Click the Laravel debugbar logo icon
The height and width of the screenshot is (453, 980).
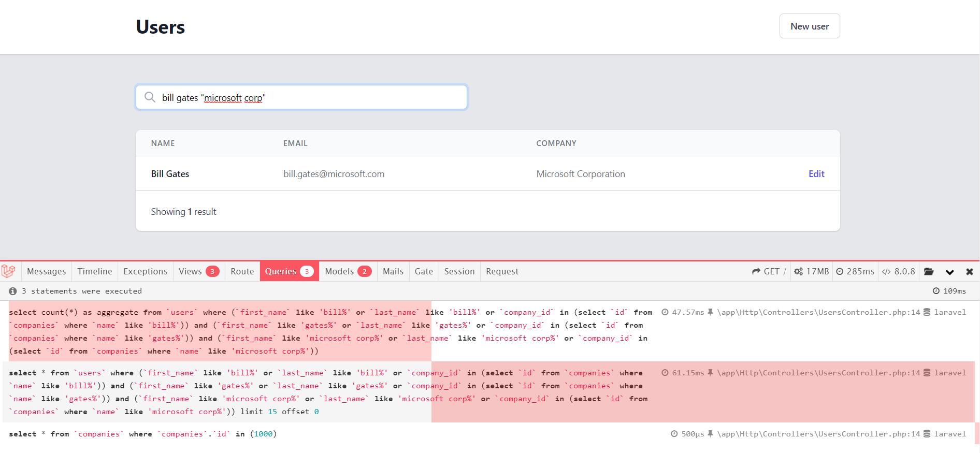click(8, 271)
